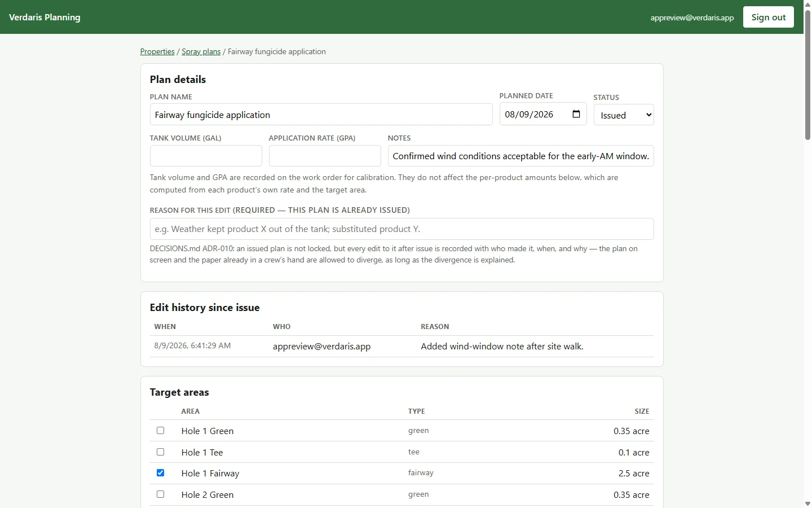
Task: Click the '0.1 acre' size value
Action: coord(634,452)
